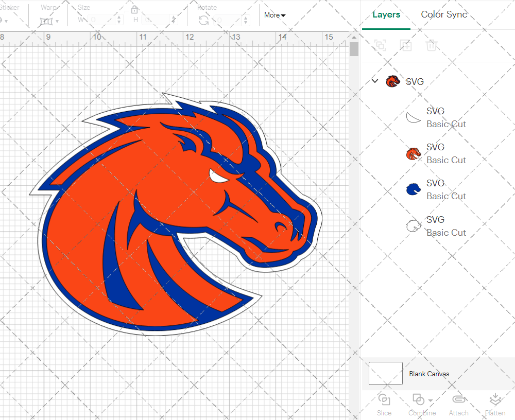Select the Attach tool
The image size is (515, 420).
point(459,404)
